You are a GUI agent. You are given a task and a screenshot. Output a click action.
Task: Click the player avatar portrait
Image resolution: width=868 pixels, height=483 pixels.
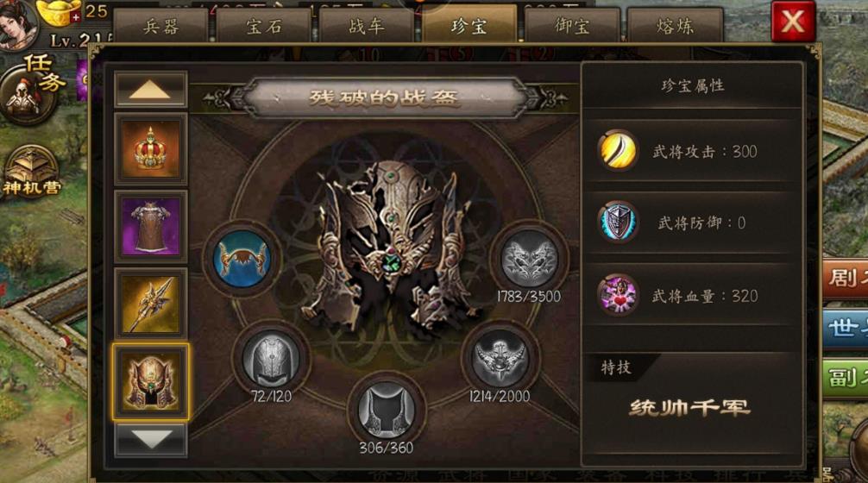click(18, 23)
